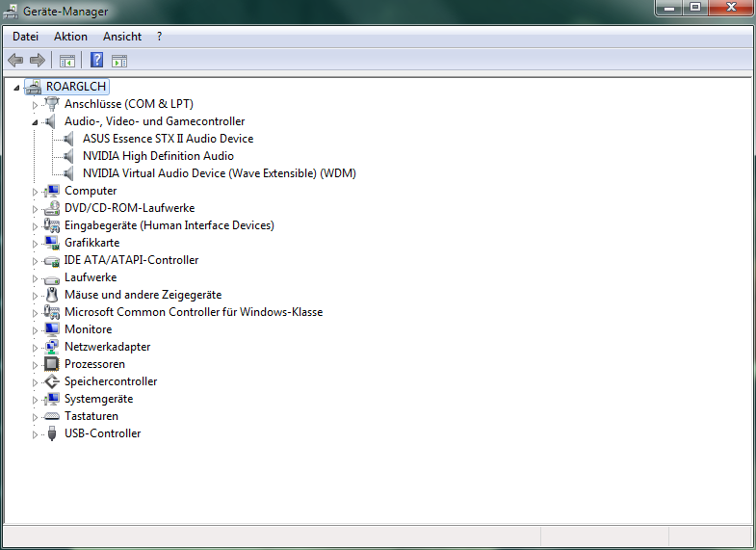Expand the Laufwerke node
The image size is (756, 550).
coord(35,278)
